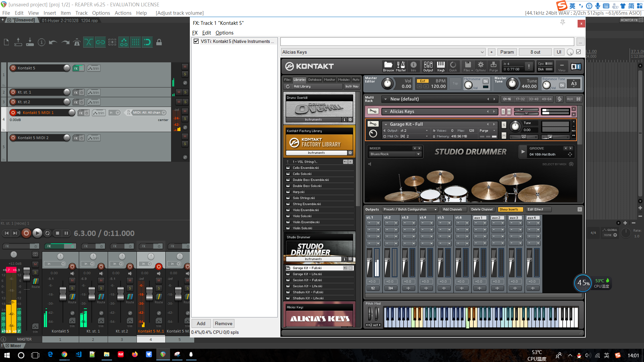Open the Alicias Keys preset dropdown

coord(482,52)
